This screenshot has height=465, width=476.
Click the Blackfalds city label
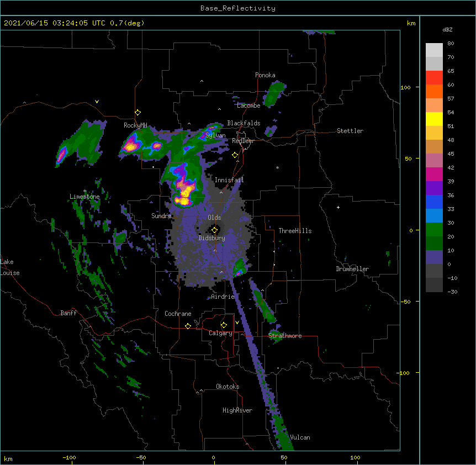point(244,123)
